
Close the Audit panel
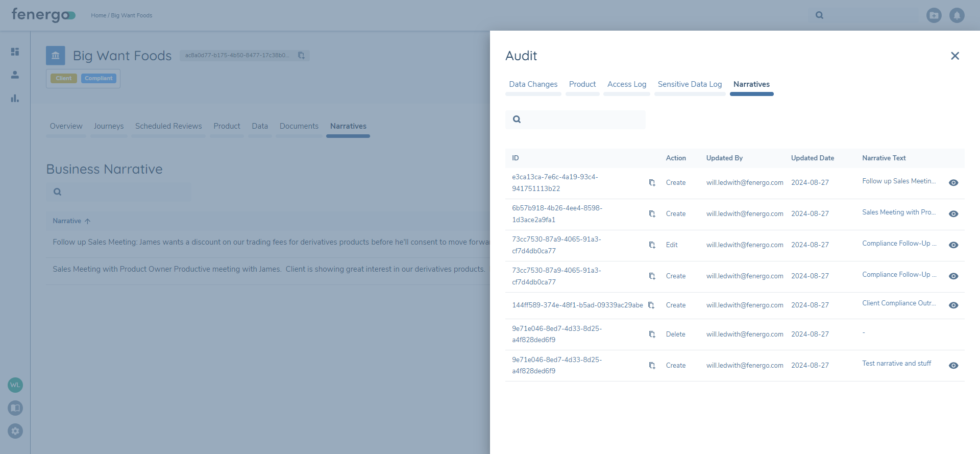(x=954, y=56)
